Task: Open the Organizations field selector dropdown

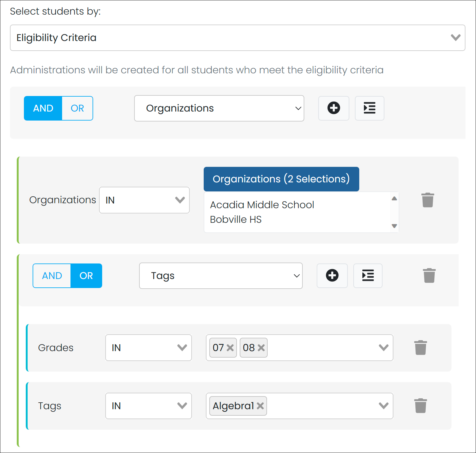Action: point(219,108)
